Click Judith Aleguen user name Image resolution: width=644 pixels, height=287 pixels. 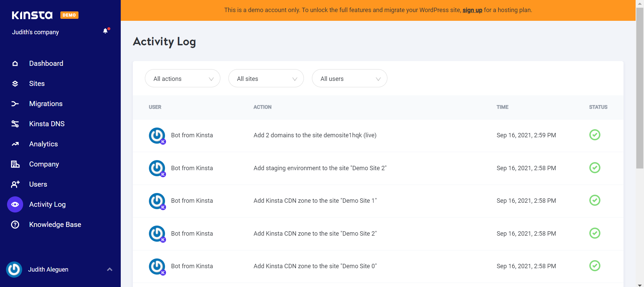[x=48, y=270]
